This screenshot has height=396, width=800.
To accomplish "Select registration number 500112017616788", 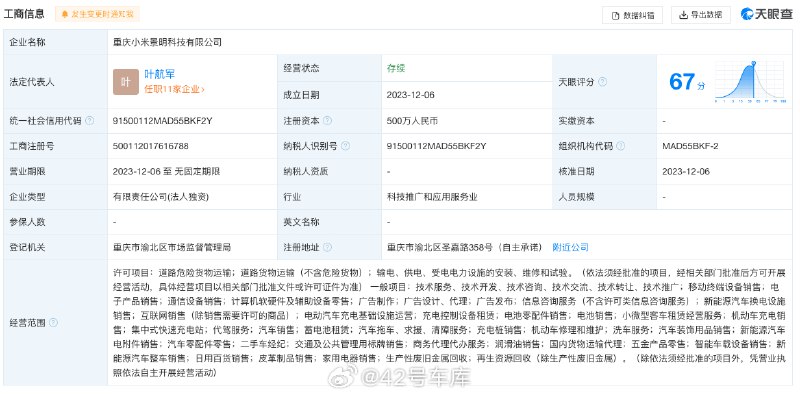I will coord(151,146).
